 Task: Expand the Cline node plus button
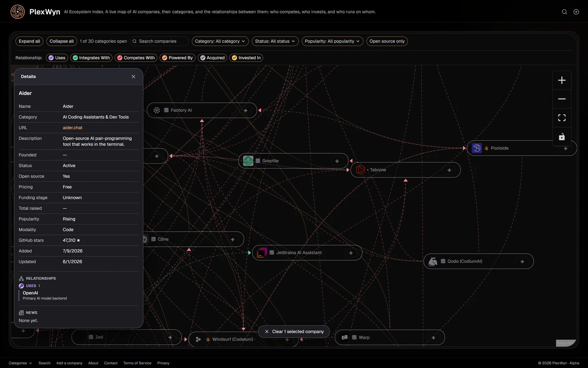[x=233, y=240]
